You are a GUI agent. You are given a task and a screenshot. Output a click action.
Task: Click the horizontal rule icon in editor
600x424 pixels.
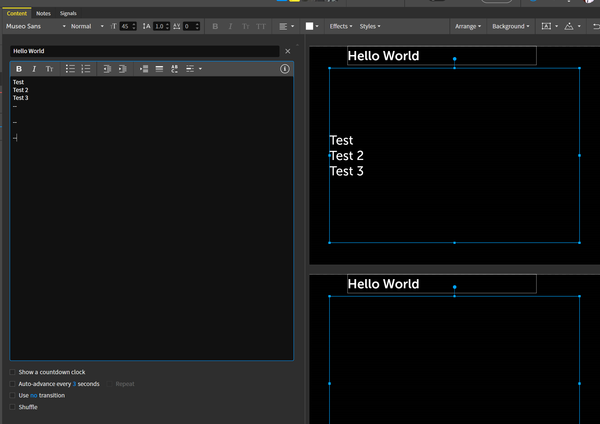point(159,69)
